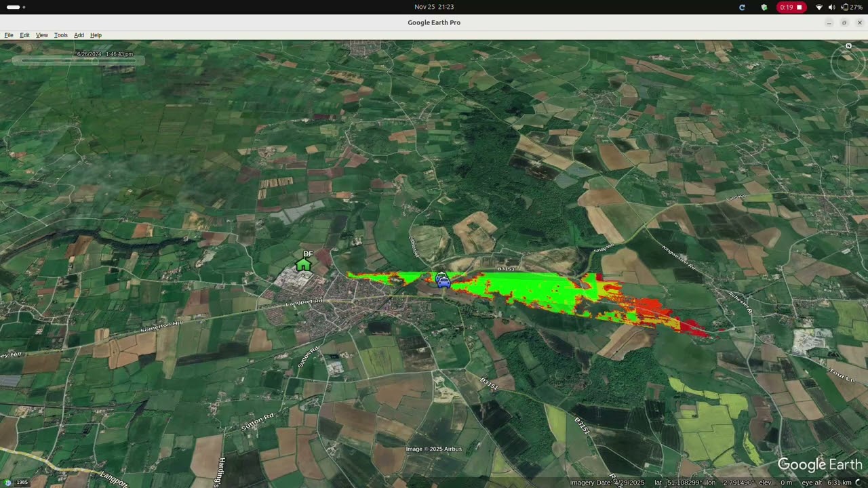Open the View menu
Image resolution: width=868 pixels, height=488 pixels.
(x=42, y=35)
